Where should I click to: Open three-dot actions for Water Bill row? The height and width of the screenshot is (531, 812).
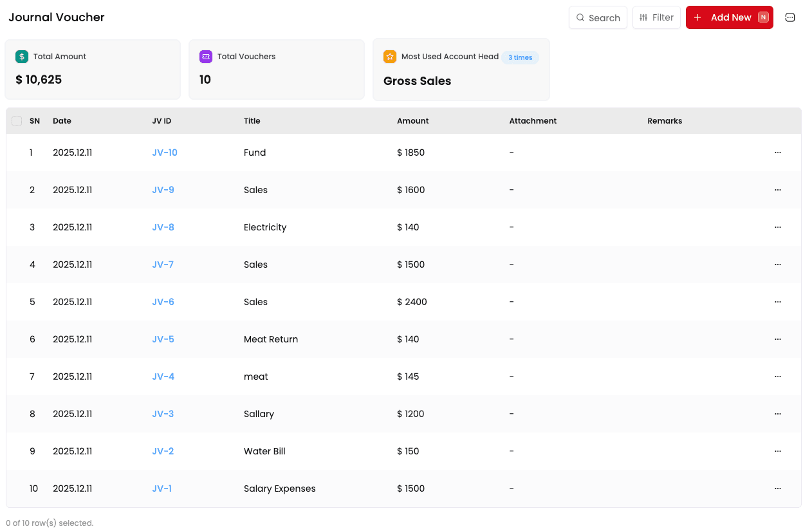click(x=777, y=451)
